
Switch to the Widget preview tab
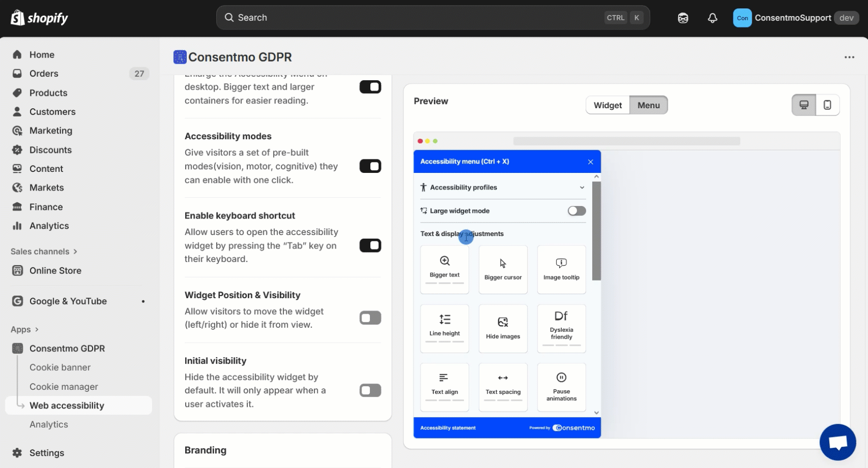pos(607,105)
